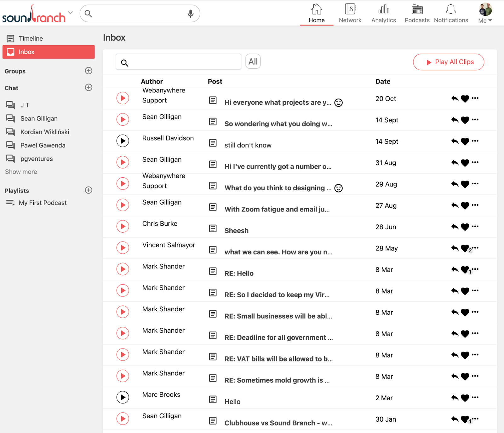This screenshot has height=433, width=504.
Task: Expand the Me profile dropdown
Action: (485, 14)
